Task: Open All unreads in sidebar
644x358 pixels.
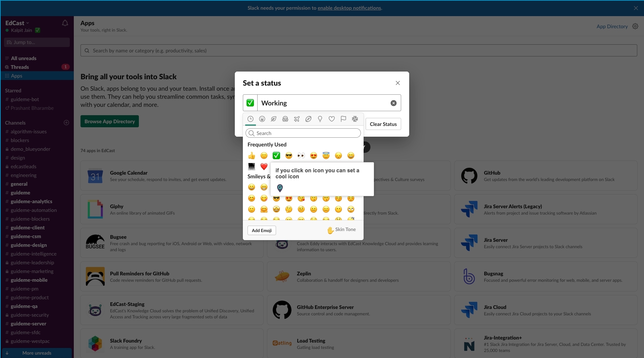Action: pos(37,58)
